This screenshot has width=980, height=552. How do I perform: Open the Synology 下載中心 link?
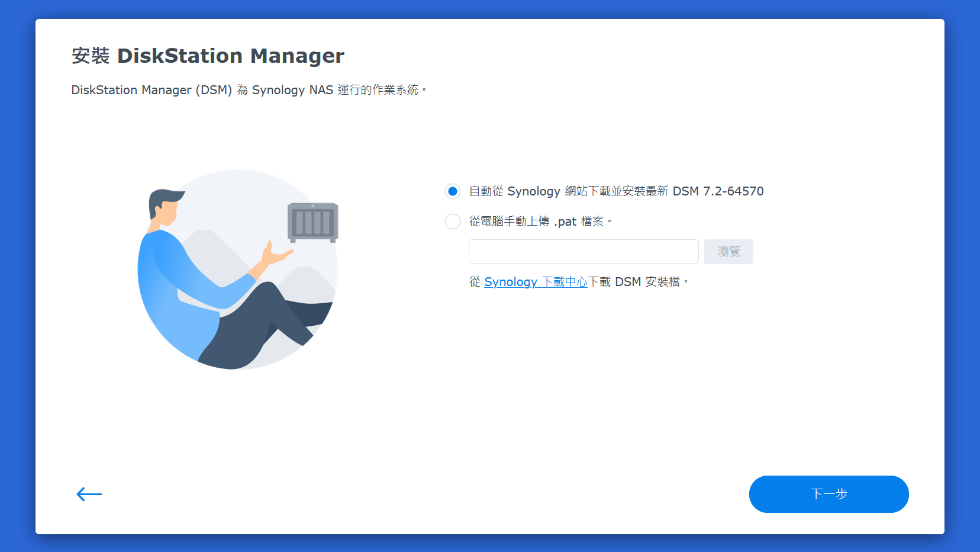[536, 282]
